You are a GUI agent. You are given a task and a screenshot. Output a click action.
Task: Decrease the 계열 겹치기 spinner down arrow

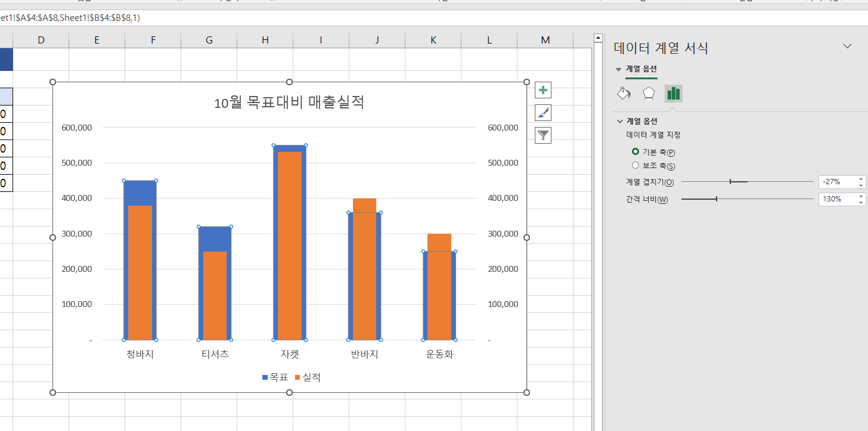[860, 185]
